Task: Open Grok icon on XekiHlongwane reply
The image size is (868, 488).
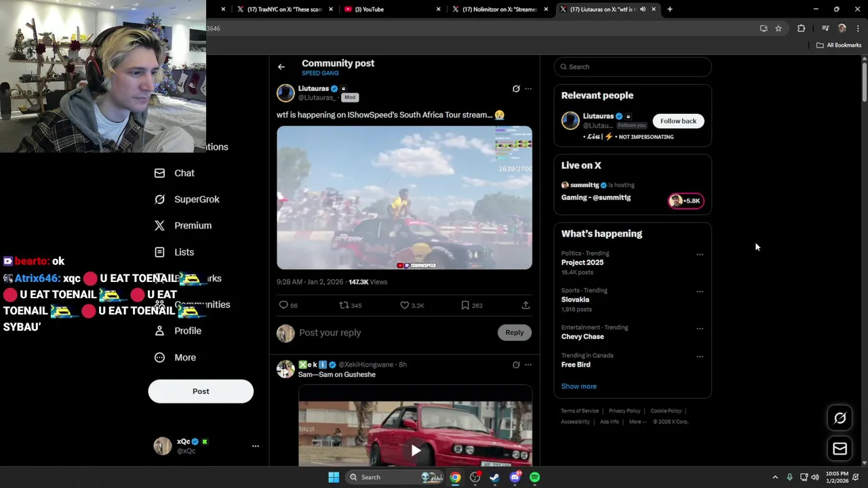Action: [516, 365]
